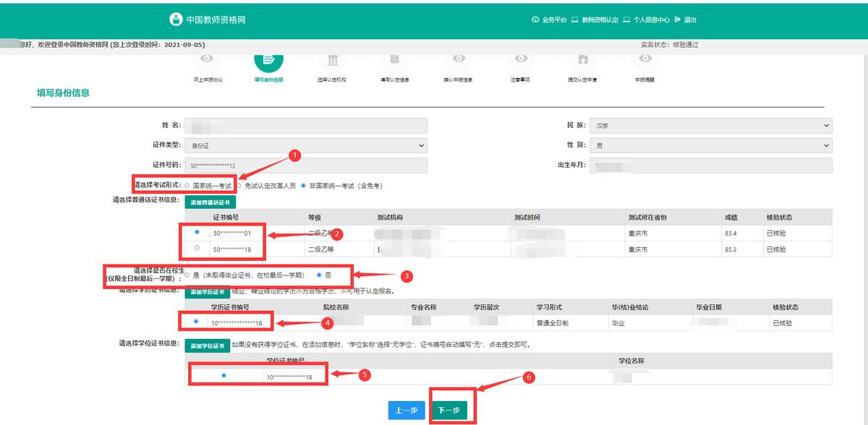Click the 测试所在省份 column header
This screenshot has width=868, height=425.
coord(647,218)
